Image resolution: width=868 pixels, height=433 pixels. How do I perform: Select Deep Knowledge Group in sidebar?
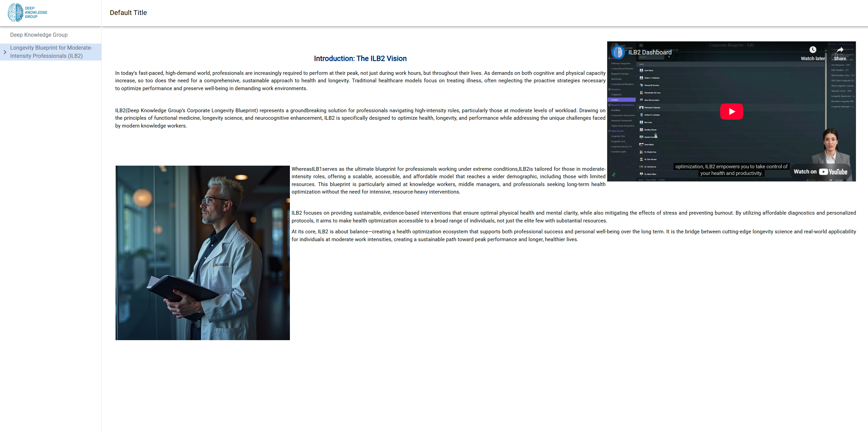click(x=39, y=35)
